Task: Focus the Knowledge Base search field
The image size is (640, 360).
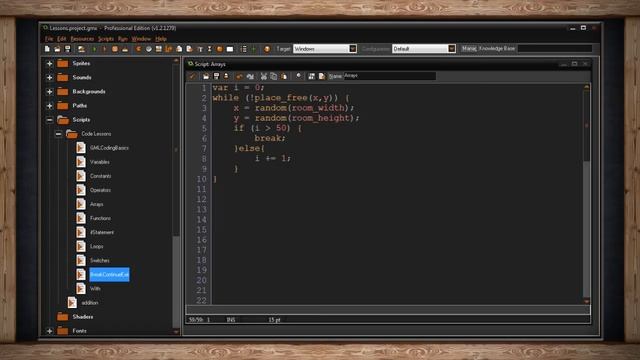Action: click(555, 49)
